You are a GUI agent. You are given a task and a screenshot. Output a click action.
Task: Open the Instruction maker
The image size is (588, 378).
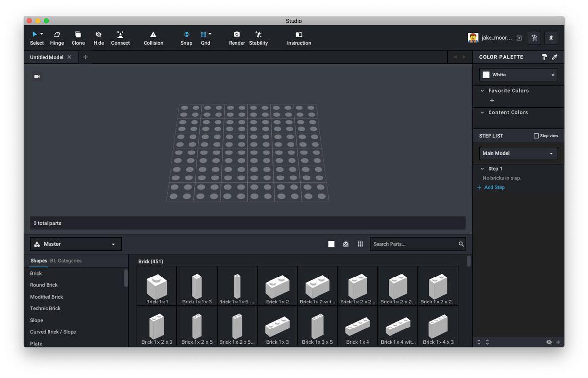click(299, 38)
